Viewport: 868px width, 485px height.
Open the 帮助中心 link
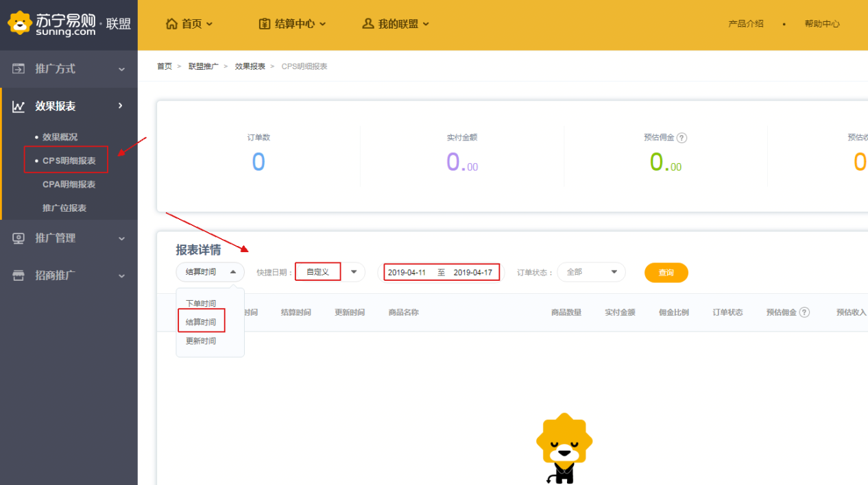click(822, 24)
